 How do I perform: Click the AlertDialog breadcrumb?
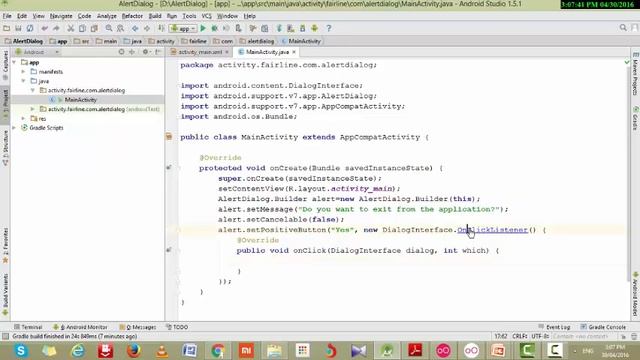pos(24,41)
